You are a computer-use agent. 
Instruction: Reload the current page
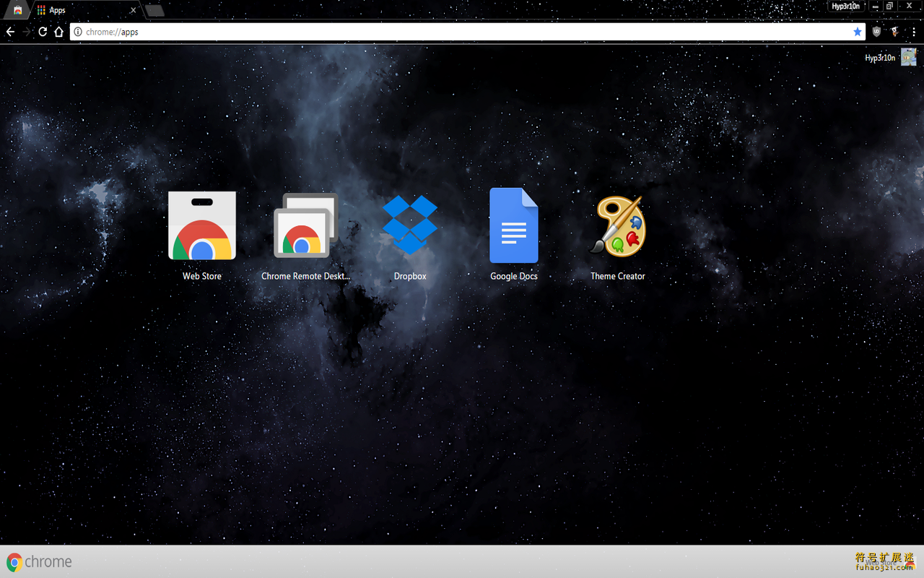(x=43, y=32)
